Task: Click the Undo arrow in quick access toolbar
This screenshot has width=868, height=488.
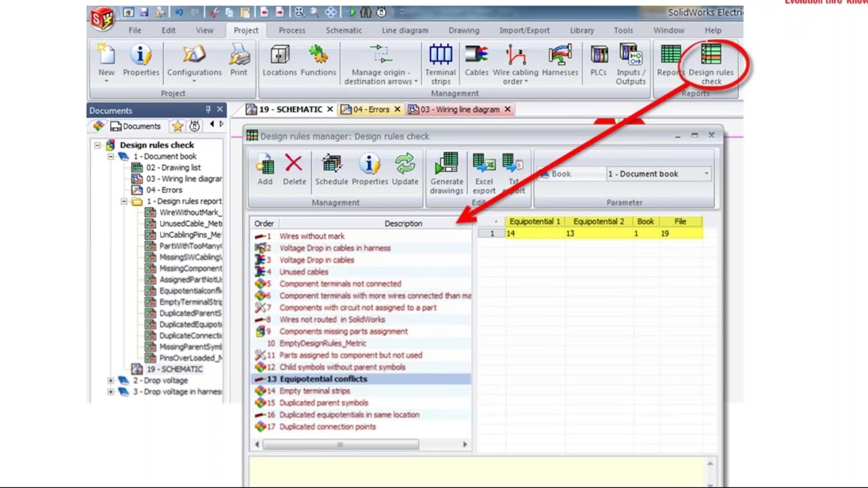Action: [179, 12]
